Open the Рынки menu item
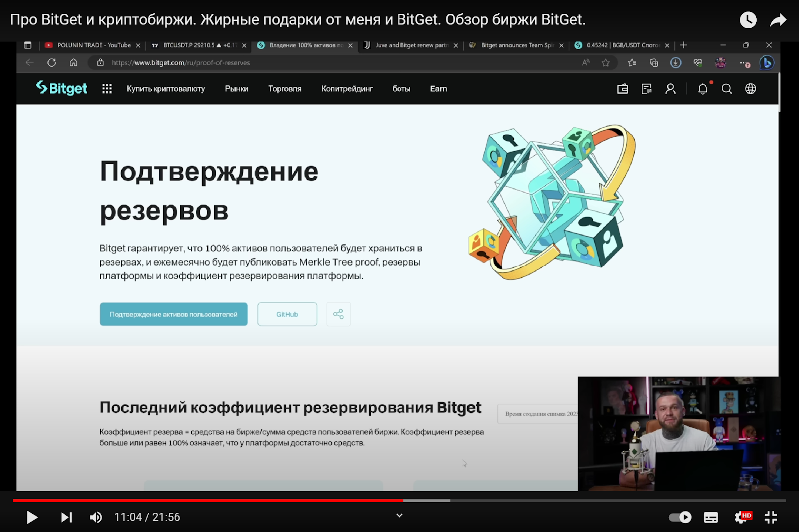 tap(236, 89)
